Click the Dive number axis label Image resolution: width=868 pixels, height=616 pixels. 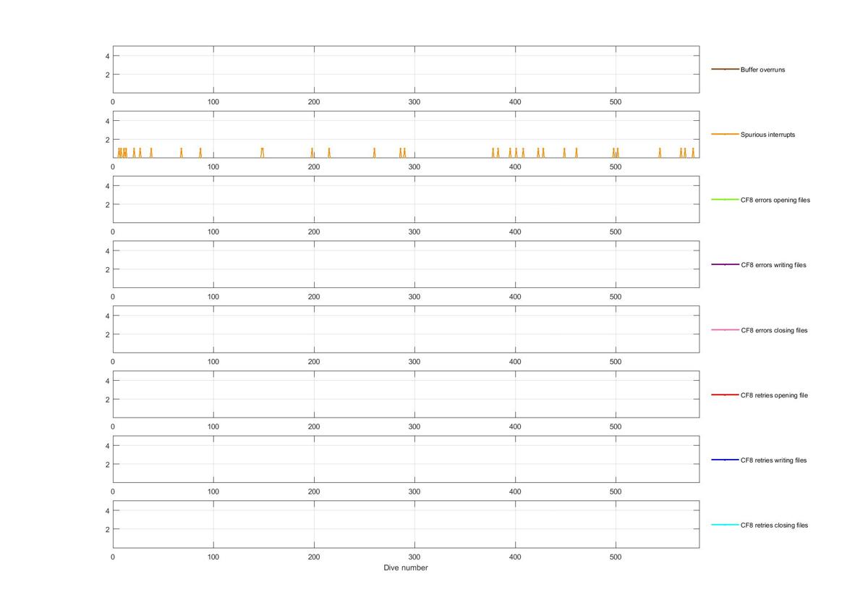coord(406,568)
